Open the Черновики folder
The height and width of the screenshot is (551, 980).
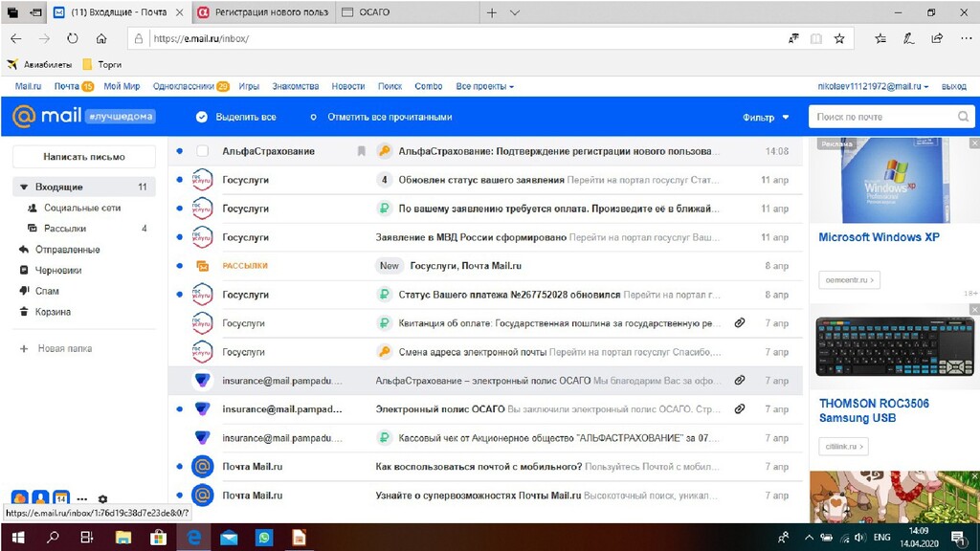(58, 271)
